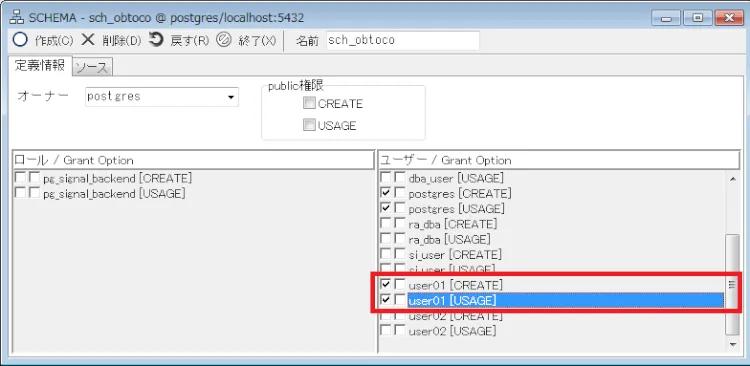Viewport: 750px width, 366px height.
Task: Click the 終了(X) label in the toolbar
Action: pyautogui.click(x=257, y=41)
